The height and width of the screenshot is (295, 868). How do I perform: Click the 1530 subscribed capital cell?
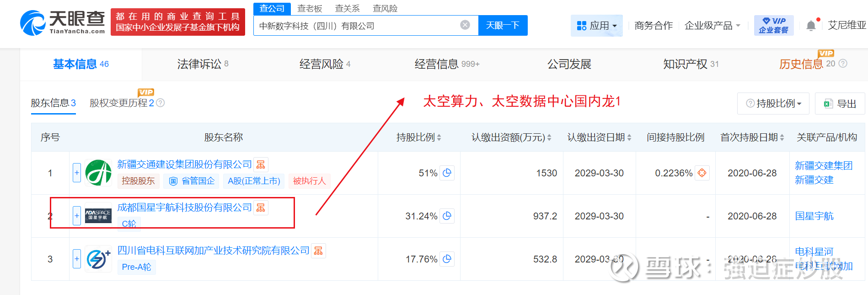pos(511,173)
